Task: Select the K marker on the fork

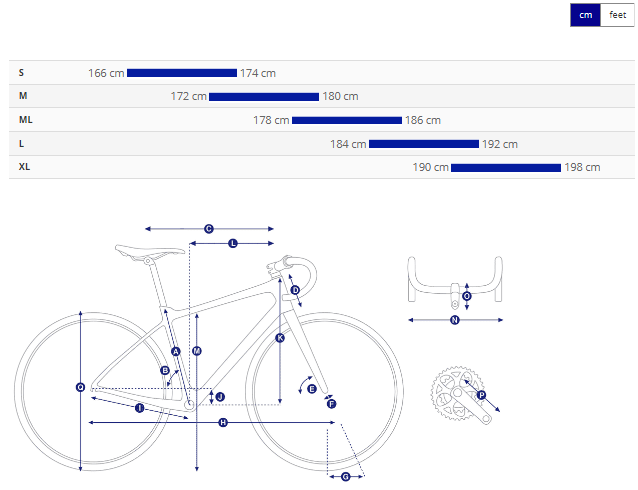Action: click(x=280, y=338)
